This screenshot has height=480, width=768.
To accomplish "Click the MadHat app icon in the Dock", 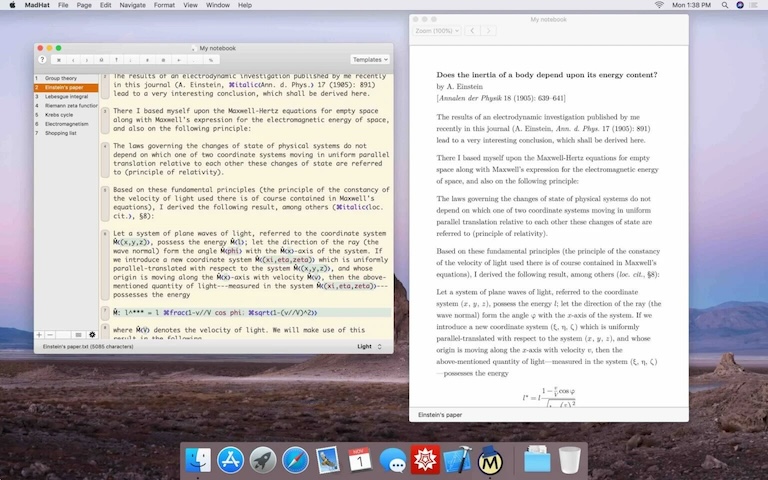I will coord(490,460).
